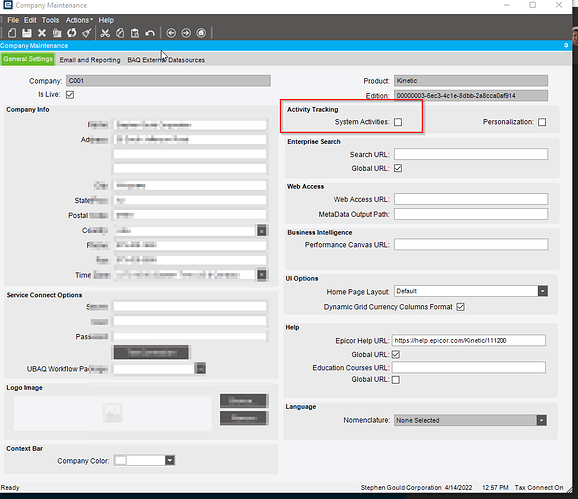Toggle Dynamic Grid Currency Columns Format checkbox

(460, 307)
